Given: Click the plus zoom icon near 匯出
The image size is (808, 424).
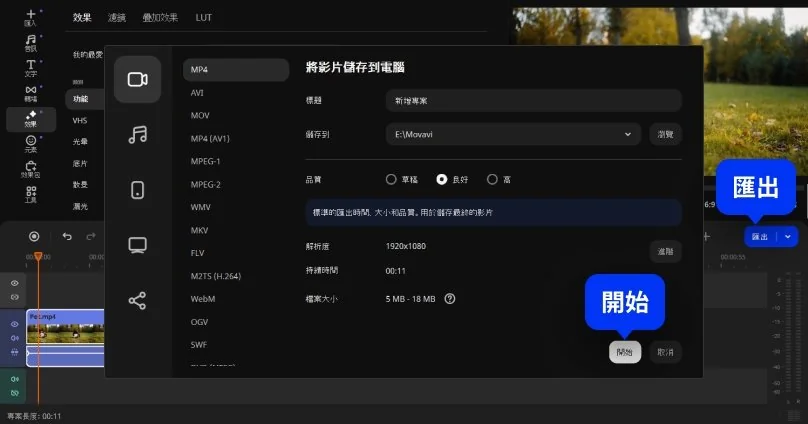Looking at the screenshot, I should click(706, 236).
